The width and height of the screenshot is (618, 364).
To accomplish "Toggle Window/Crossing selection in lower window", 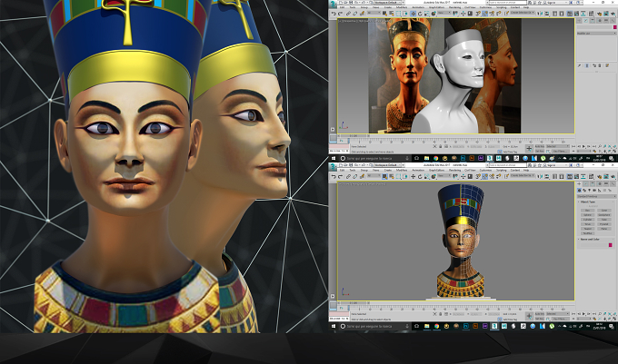I will 404,176.
